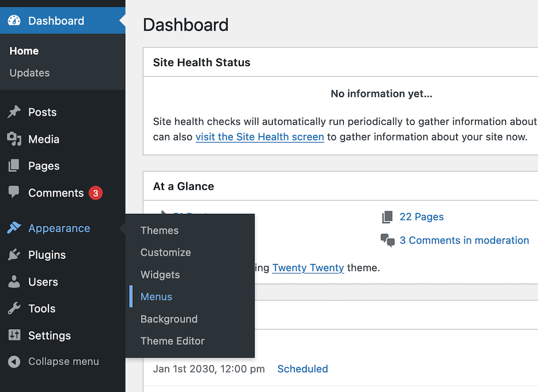
Task: Click the Tools wrench icon
Action: [13, 309]
